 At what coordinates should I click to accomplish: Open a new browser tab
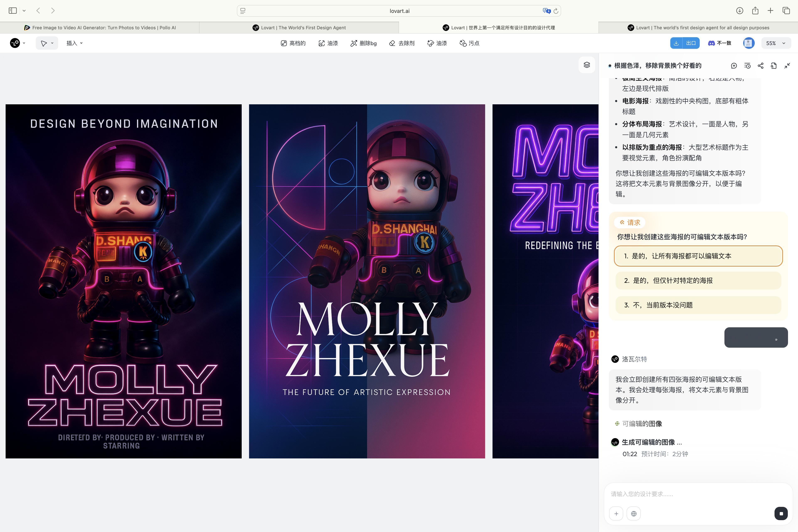coord(770,11)
